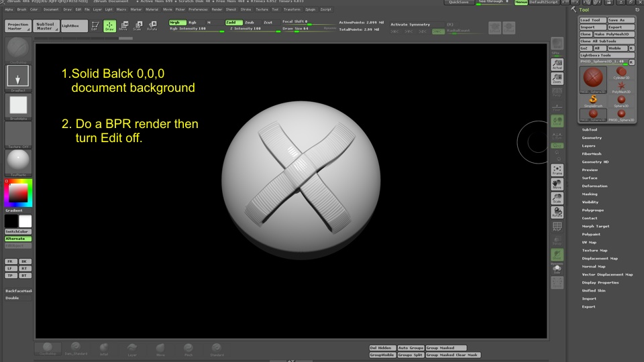Open the Render menu
This screenshot has width=644, height=362.
(217, 9)
